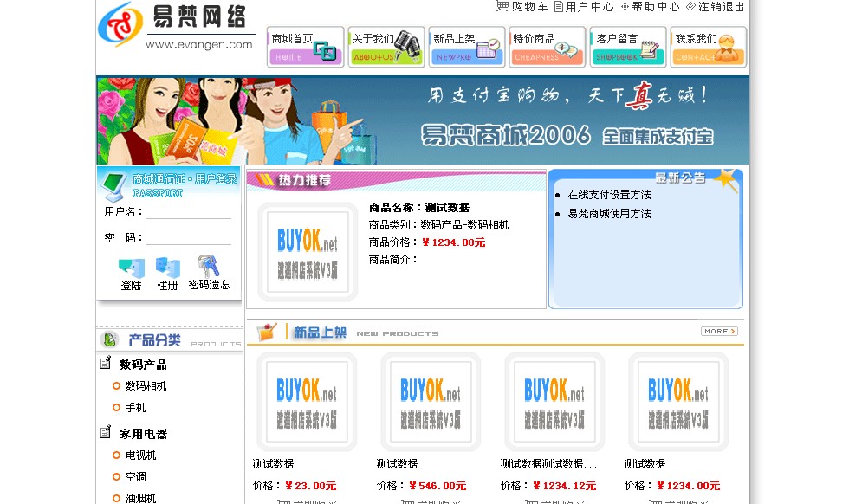Click the 注册 register icon
862x504 pixels.
click(x=168, y=274)
